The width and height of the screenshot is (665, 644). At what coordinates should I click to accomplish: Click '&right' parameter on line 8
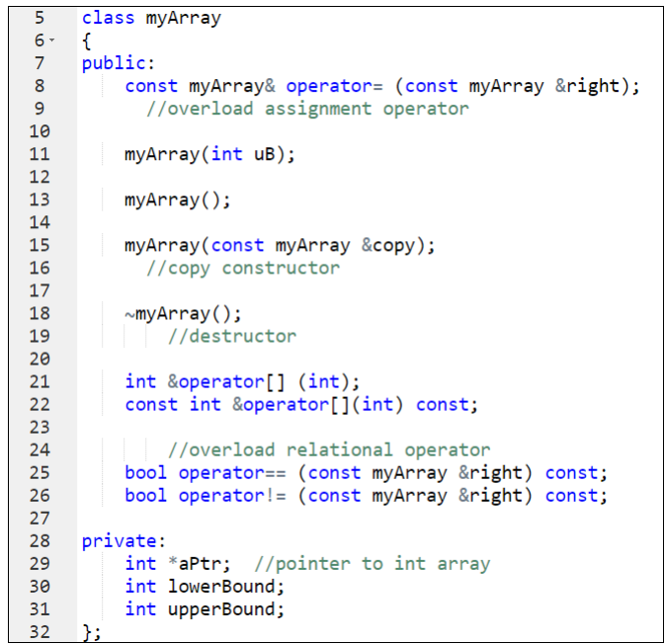pyautogui.click(x=587, y=87)
